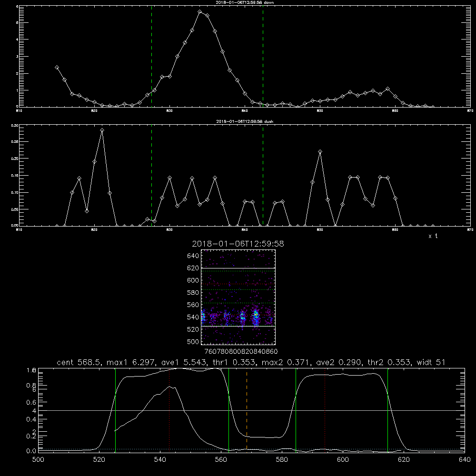Screen dimensions: 476x476
Task: Click the '580' y-axis label beside the color image
Action: point(193,293)
